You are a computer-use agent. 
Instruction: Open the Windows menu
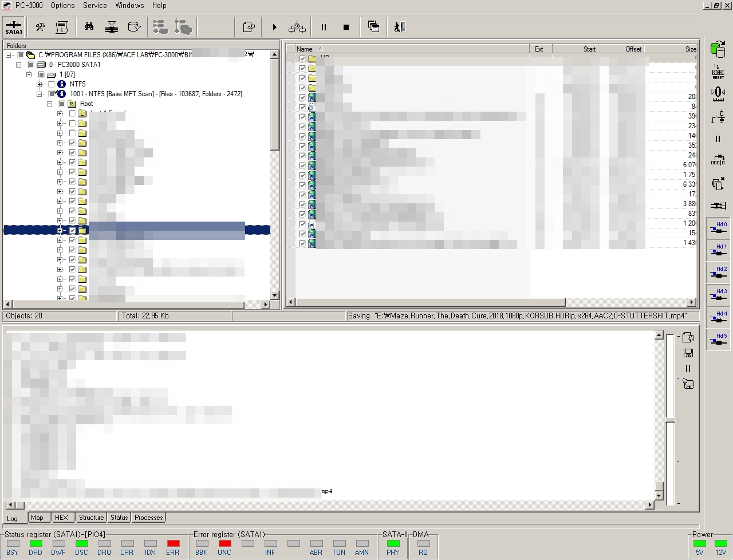[x=129, y=5]
